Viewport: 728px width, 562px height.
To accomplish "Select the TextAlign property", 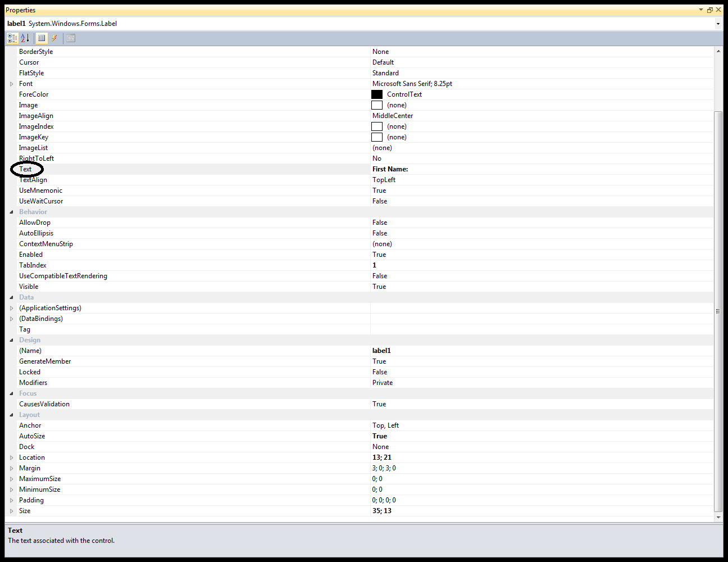I will (33, 180).
